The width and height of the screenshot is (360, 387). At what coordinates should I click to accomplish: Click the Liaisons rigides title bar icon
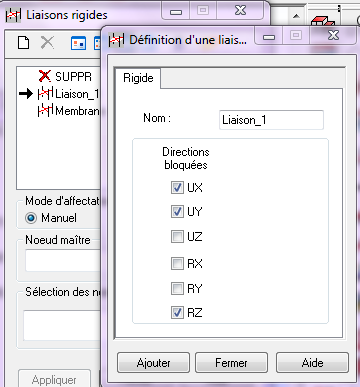pos(13,15)
